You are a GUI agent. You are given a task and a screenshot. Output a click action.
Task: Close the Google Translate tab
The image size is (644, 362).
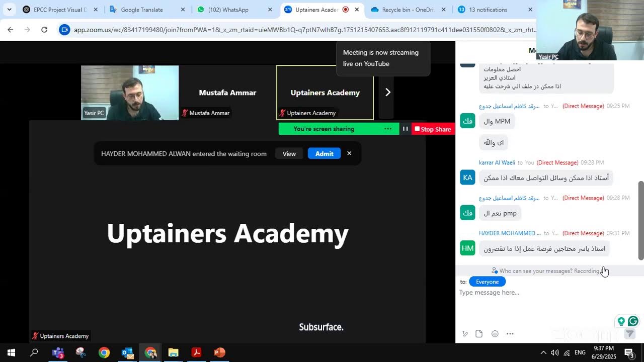click(x=183, y=10)
